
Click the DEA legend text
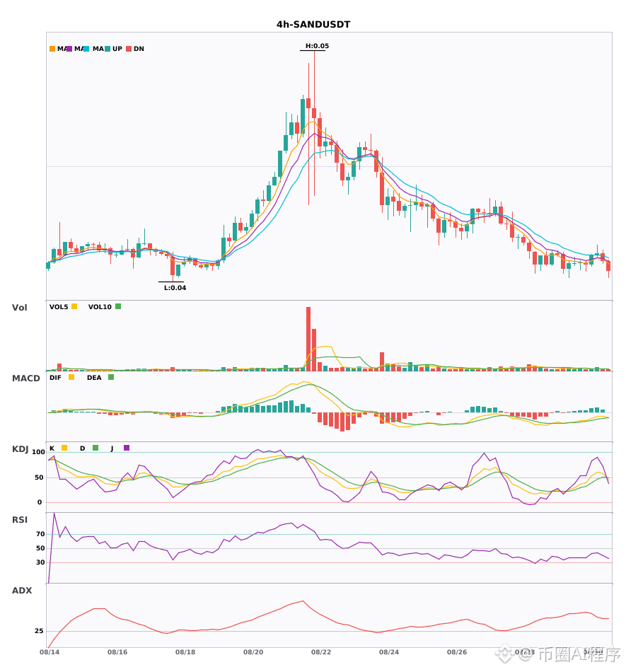coord(94,378)
